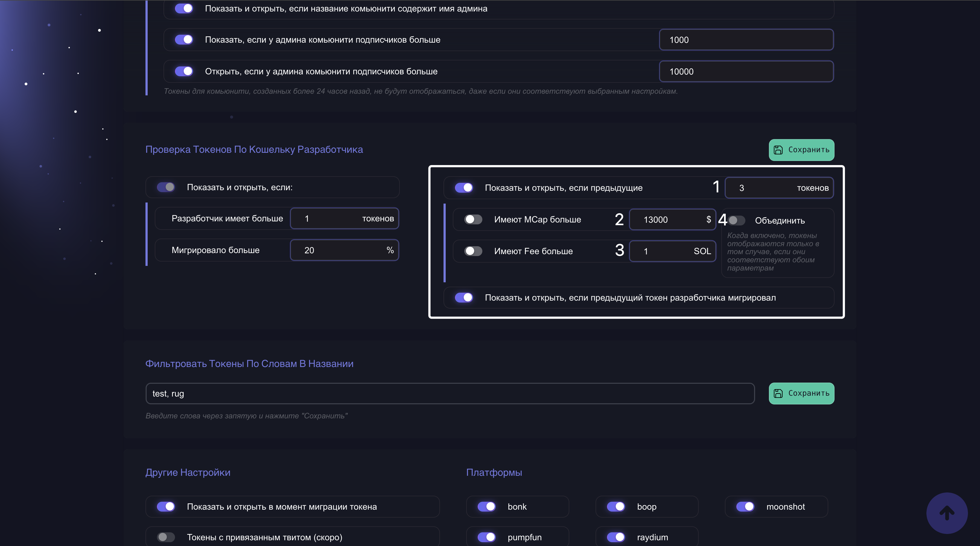Switch off the pumpfun platform toggle
The width and height of the screenshot is (980, 546).
point(486,537)
